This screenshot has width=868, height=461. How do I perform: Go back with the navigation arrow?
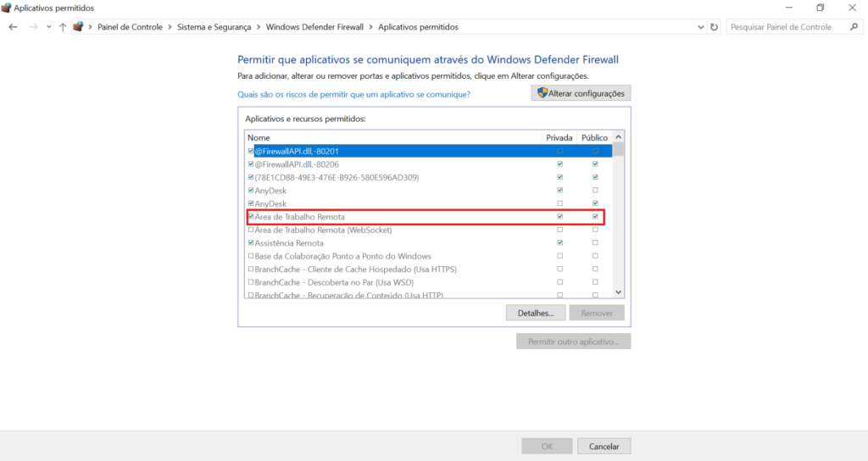pos(13,26)
